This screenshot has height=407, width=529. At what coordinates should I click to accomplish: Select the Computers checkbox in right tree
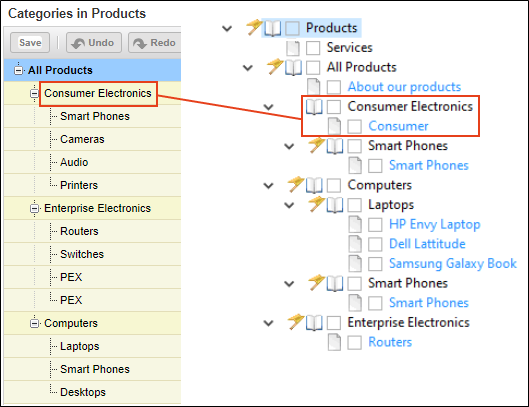pos(334,185)
